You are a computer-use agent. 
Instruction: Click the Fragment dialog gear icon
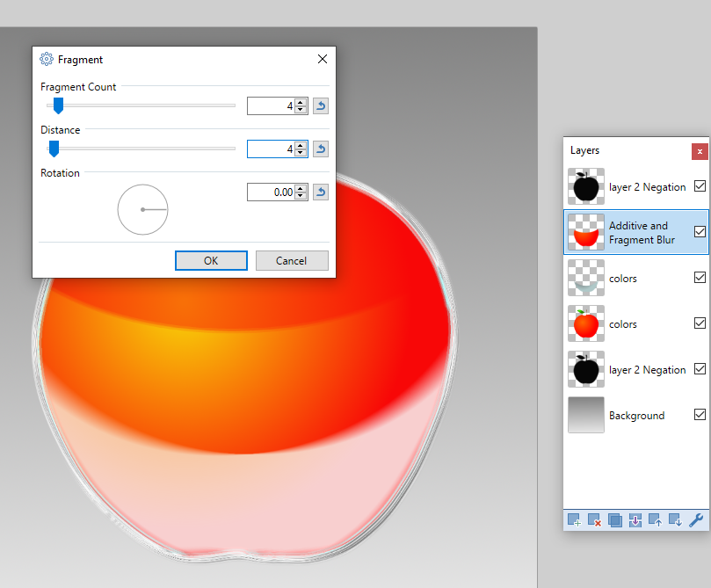pos(47,59)
